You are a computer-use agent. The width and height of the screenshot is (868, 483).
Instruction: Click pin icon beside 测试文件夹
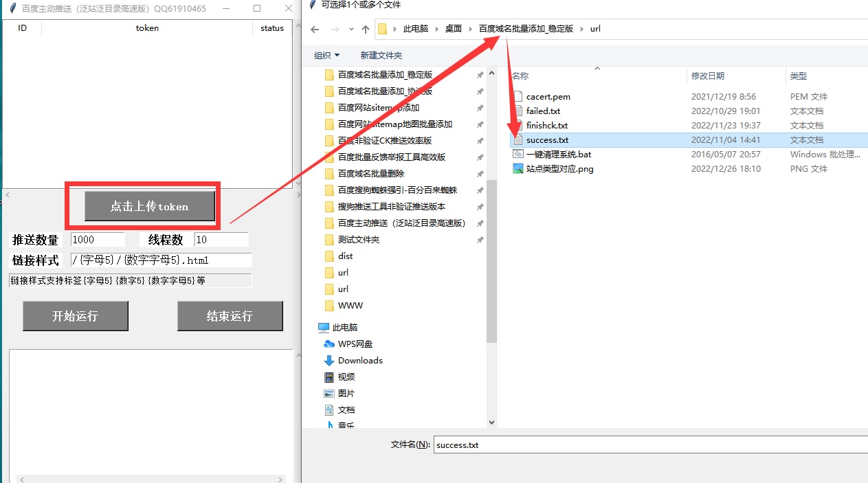[480, 240]
